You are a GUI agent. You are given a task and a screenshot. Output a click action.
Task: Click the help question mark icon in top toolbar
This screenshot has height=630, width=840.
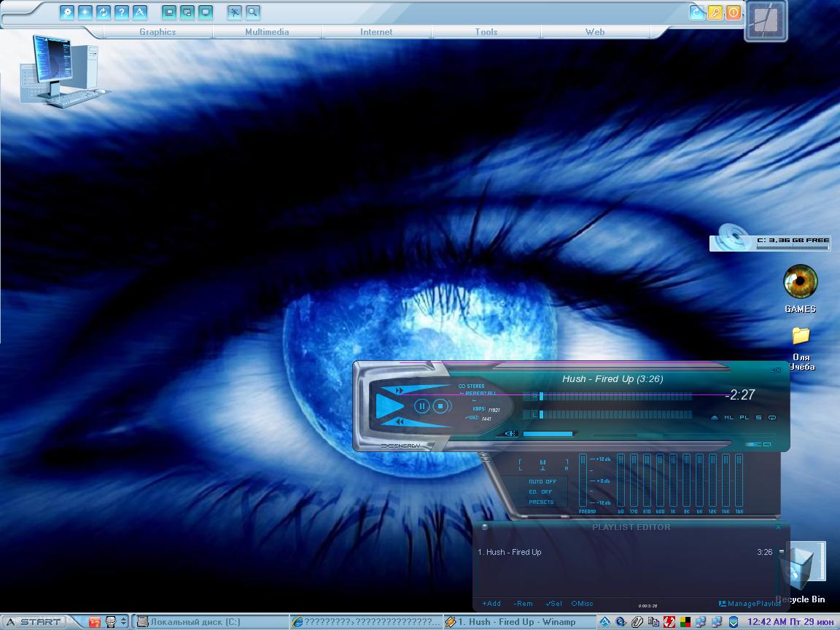pyautogui.click(x=122, y=12)
